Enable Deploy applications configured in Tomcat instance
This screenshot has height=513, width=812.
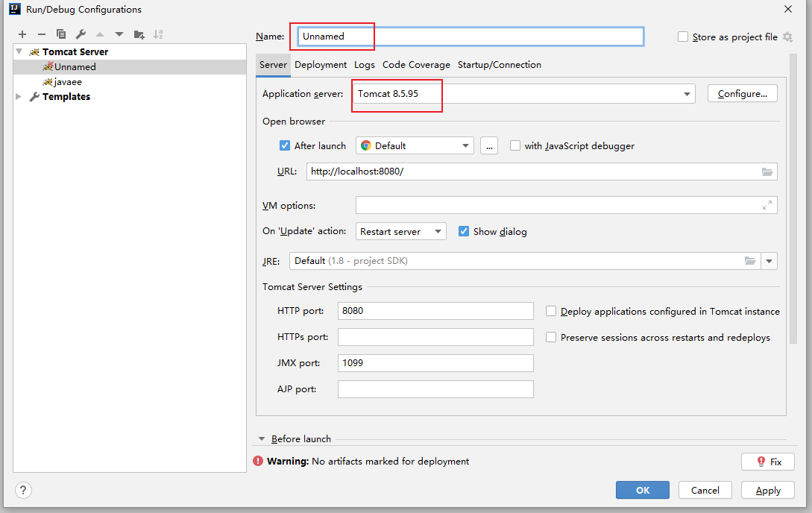[x=551, y=311]
